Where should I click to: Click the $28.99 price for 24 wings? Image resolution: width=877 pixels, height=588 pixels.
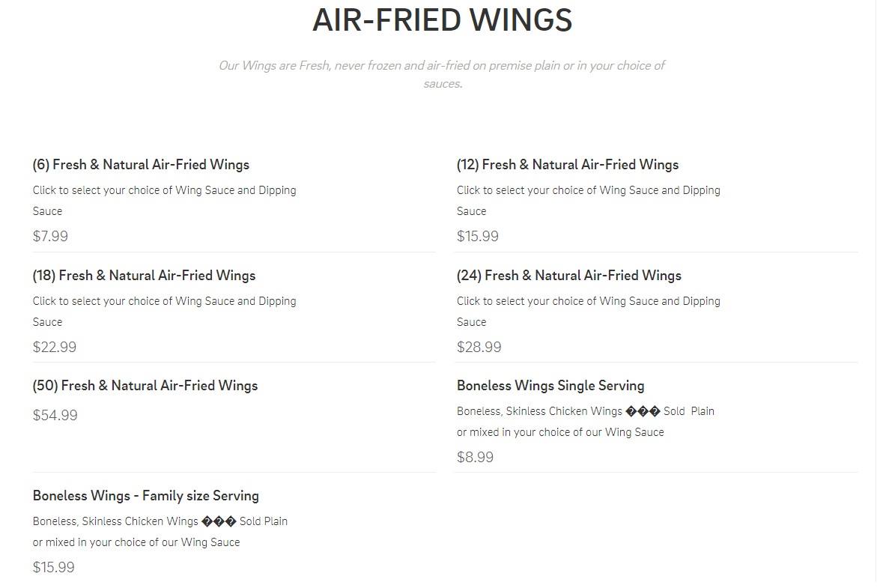tap(479, 348)
